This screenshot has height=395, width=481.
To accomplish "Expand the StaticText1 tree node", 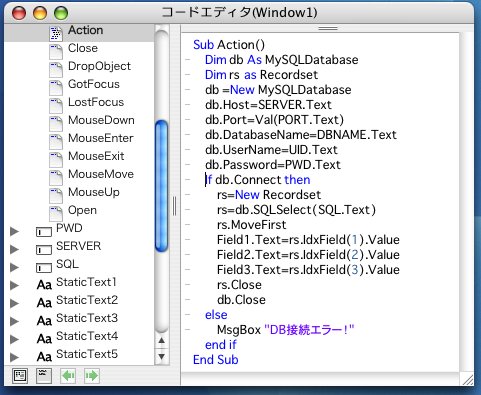I will 14,285.
